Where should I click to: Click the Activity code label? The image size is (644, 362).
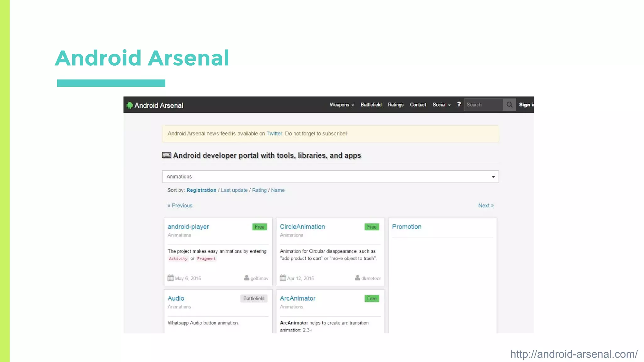tap(178, 259)
